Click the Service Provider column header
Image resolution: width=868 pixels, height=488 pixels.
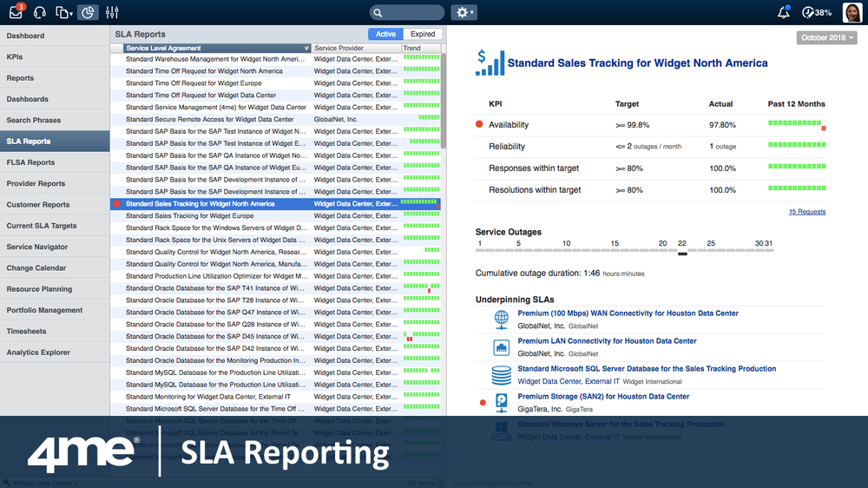[x=356, y=48]
